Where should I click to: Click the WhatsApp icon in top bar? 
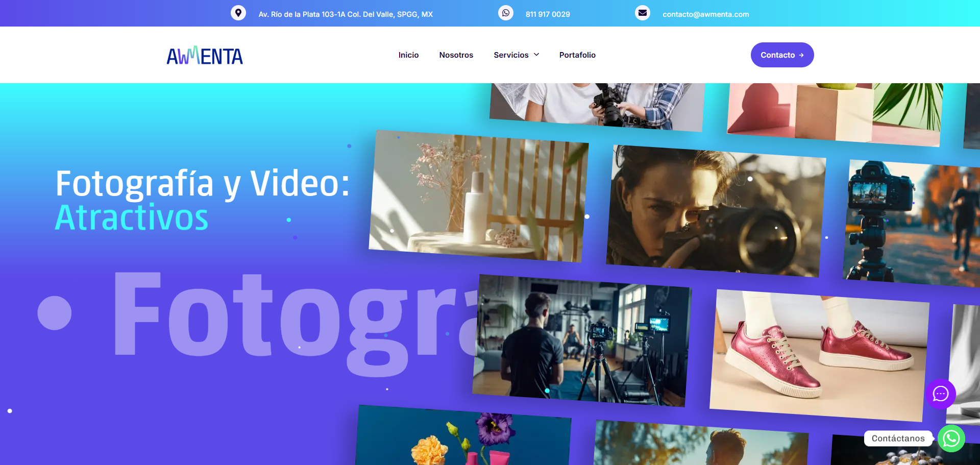click(506, 13)
